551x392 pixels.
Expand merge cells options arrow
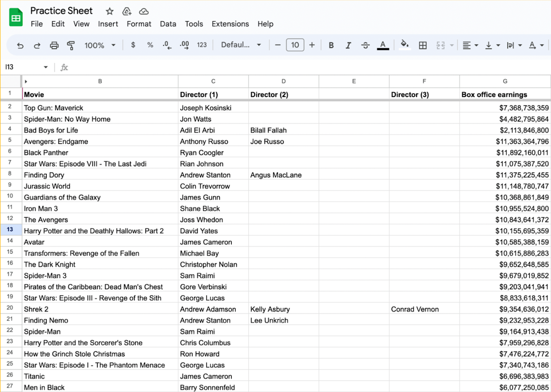[x=452, y=46]
